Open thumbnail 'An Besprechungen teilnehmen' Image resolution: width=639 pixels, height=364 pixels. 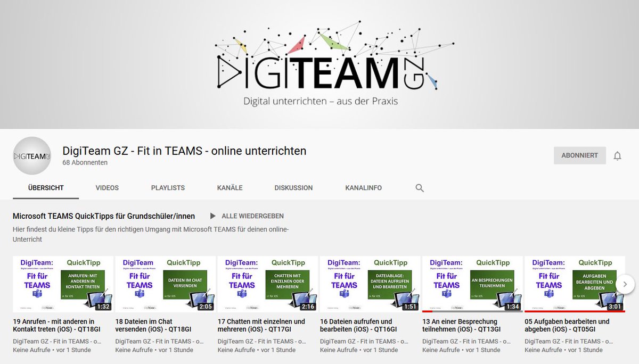[x=472, y=284]
